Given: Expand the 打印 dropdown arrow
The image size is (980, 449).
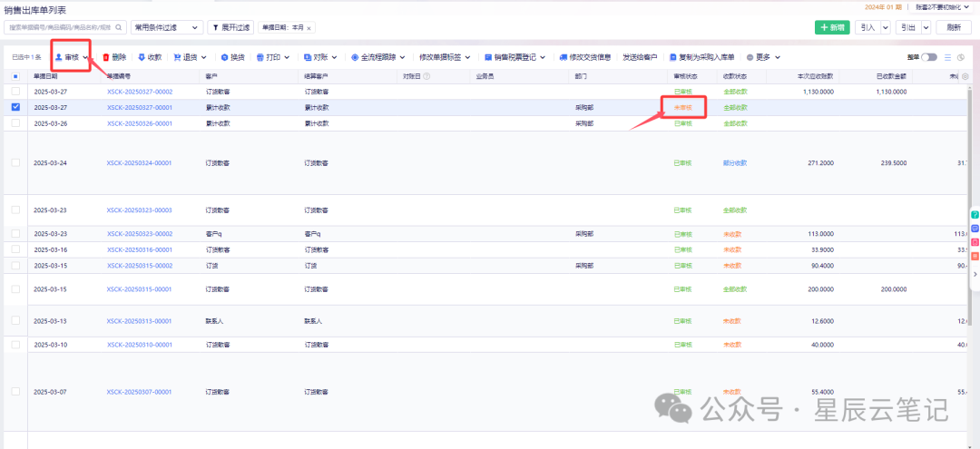Looking at the screenshot, I should tap(287, 57).
